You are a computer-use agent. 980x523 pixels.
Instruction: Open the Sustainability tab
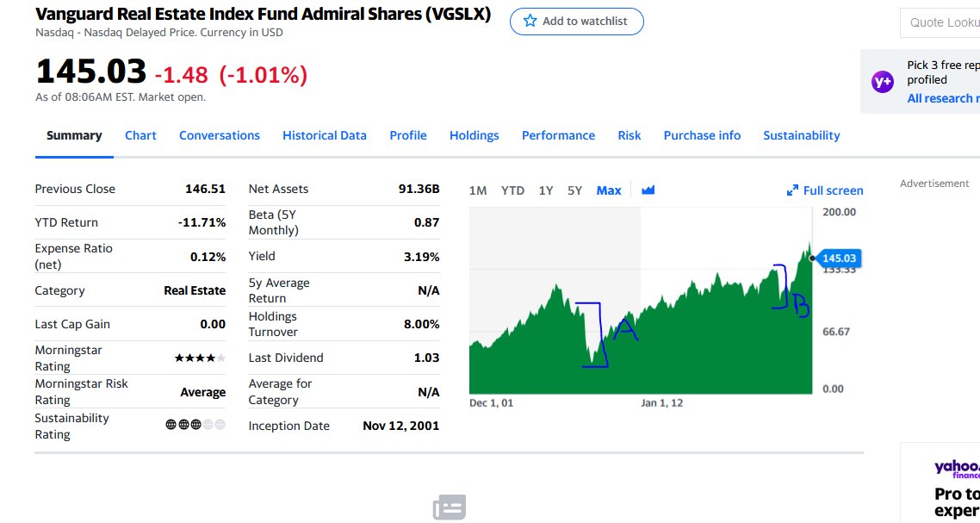click(801, 135)
